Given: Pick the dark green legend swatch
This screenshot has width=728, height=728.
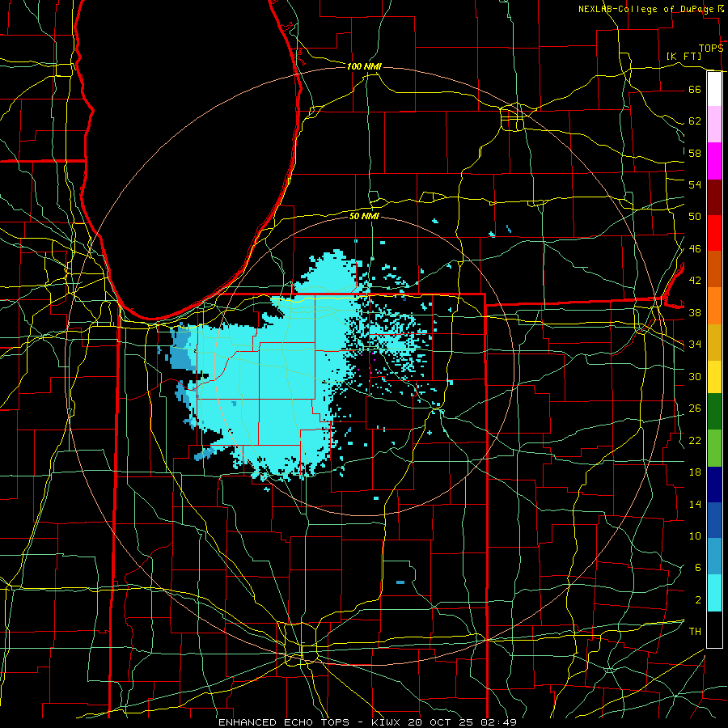Looking at the screenshot, I should (714, 412).
